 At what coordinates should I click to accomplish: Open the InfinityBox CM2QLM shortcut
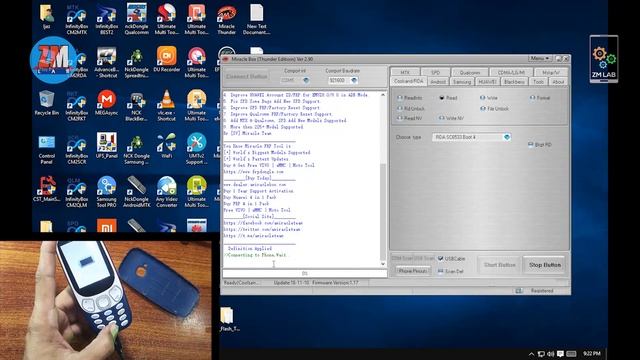(76, 193)
